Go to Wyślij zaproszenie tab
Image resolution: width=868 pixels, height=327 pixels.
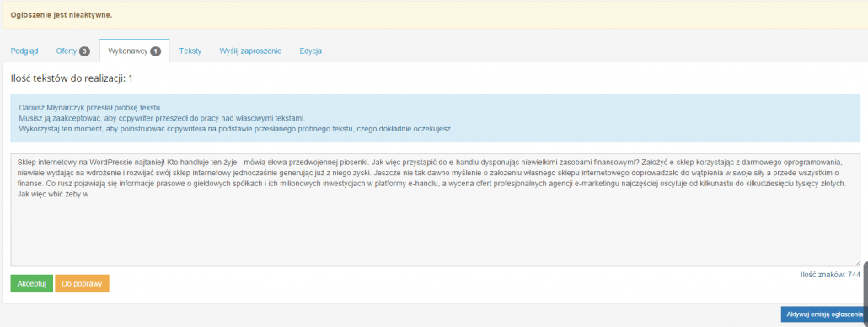(250, 51)
